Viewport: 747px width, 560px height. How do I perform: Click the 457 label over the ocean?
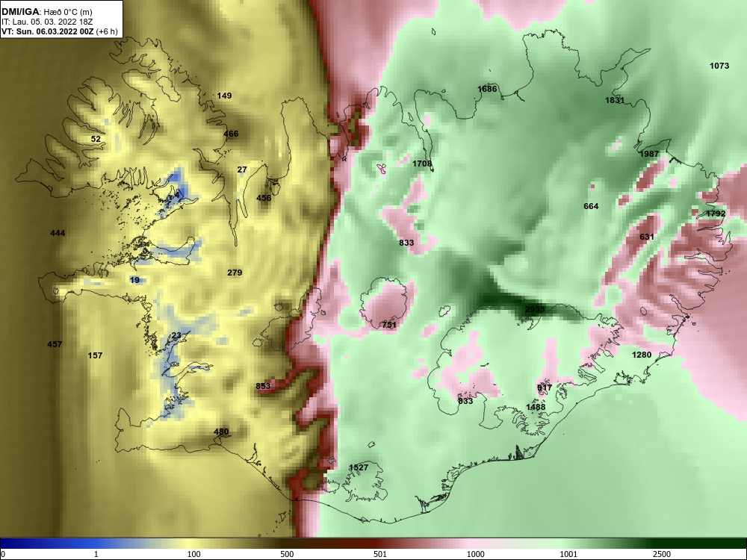[55, 344]
